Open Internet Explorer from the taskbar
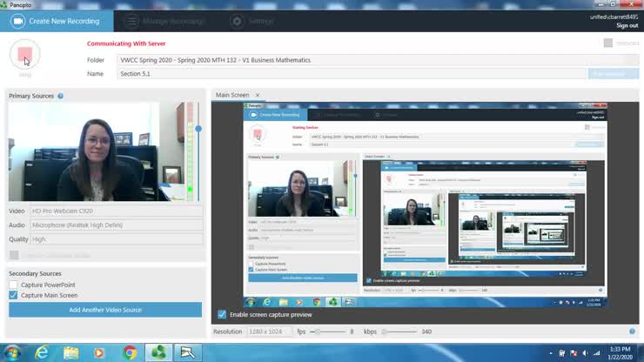The image size is (644, 362). point(41,352)
